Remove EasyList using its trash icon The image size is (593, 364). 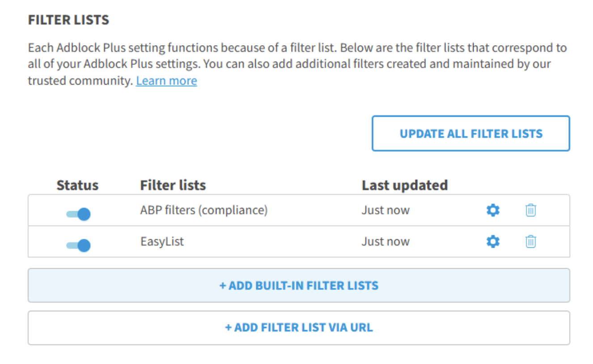click(x=530, y=242)
